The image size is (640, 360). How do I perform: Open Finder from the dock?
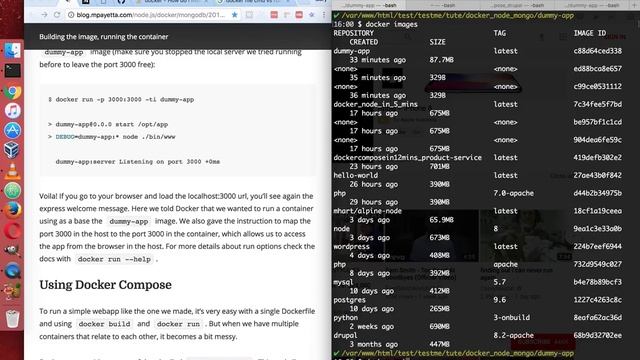(12, 51)
